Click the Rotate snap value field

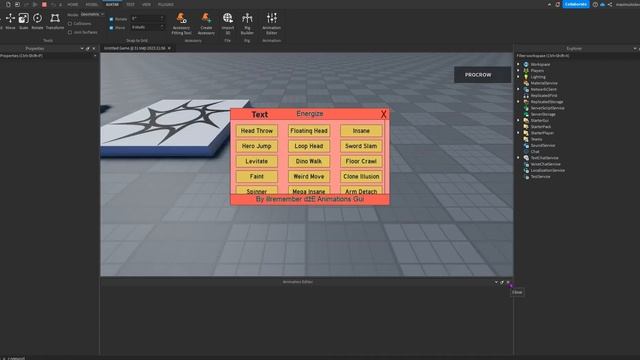(147, 19)
